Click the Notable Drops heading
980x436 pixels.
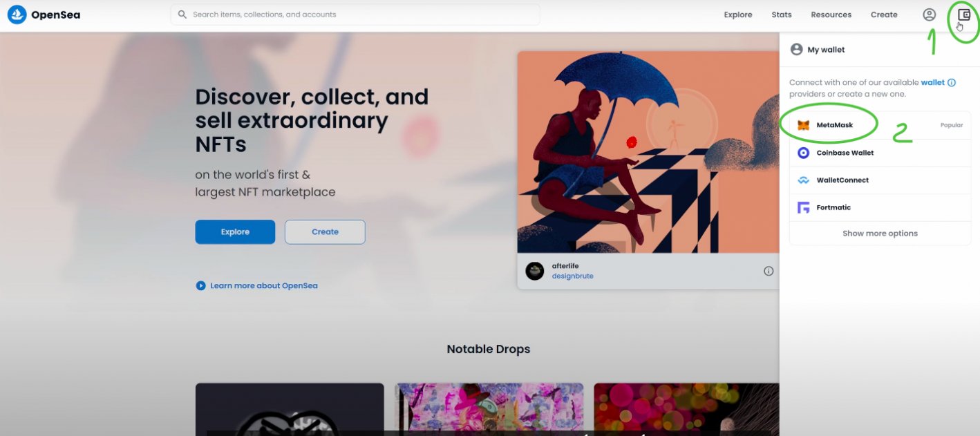click(489, 349)
